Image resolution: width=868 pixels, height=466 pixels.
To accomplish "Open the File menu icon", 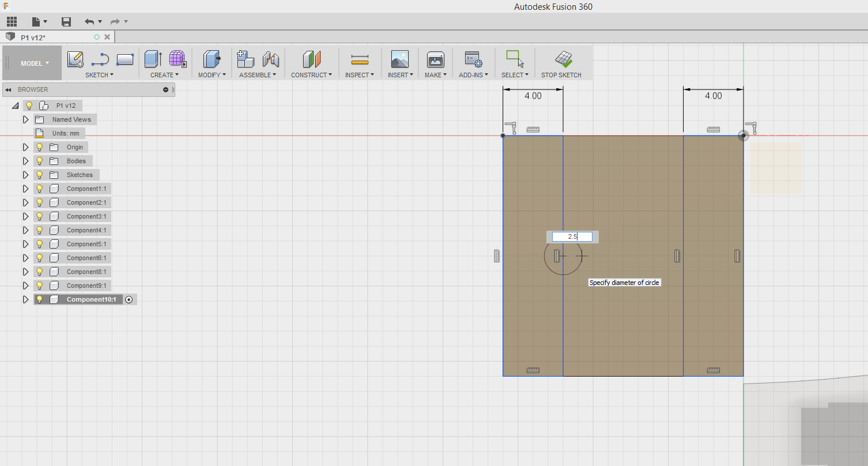I will tap(39, 22).
